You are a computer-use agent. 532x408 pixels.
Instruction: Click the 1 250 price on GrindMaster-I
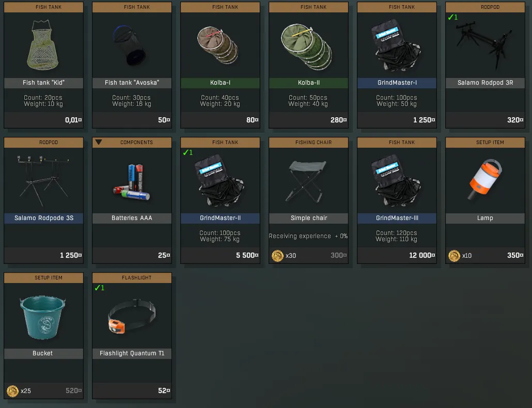tap(424, 120)
